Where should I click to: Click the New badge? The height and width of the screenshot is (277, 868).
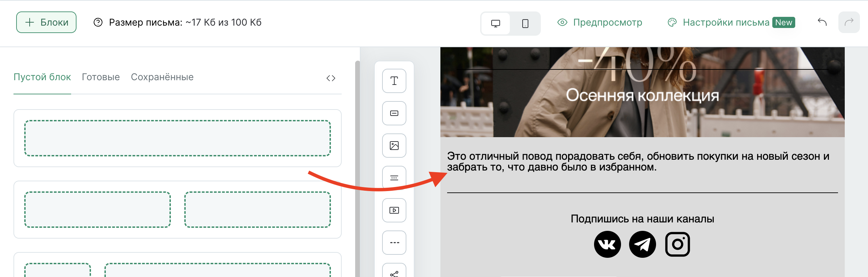783,22
